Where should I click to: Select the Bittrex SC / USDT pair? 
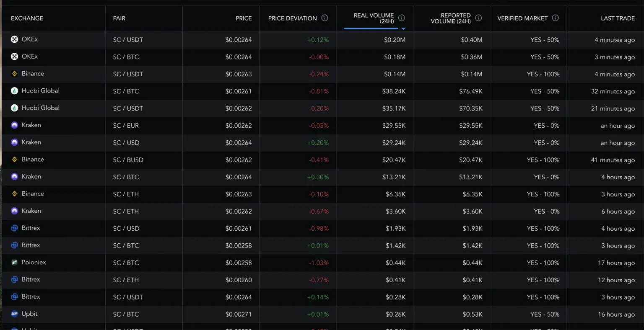[128, 297]
